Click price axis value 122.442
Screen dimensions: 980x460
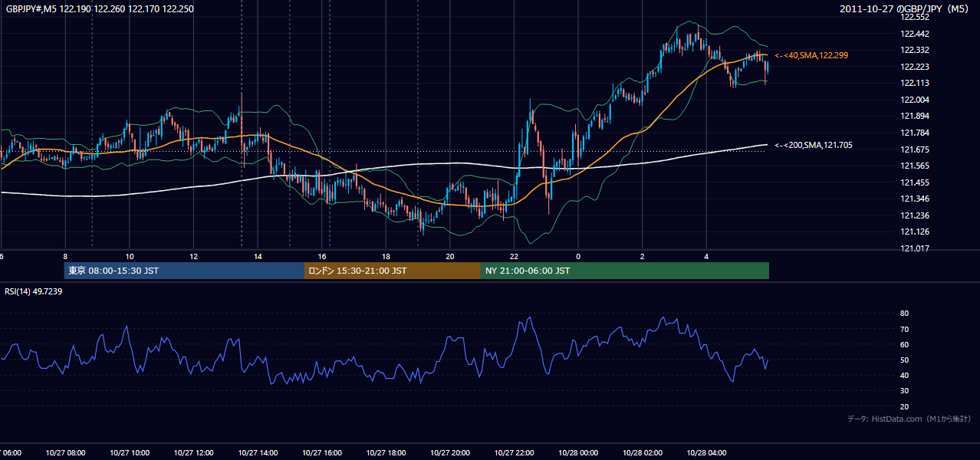[914, 34]
